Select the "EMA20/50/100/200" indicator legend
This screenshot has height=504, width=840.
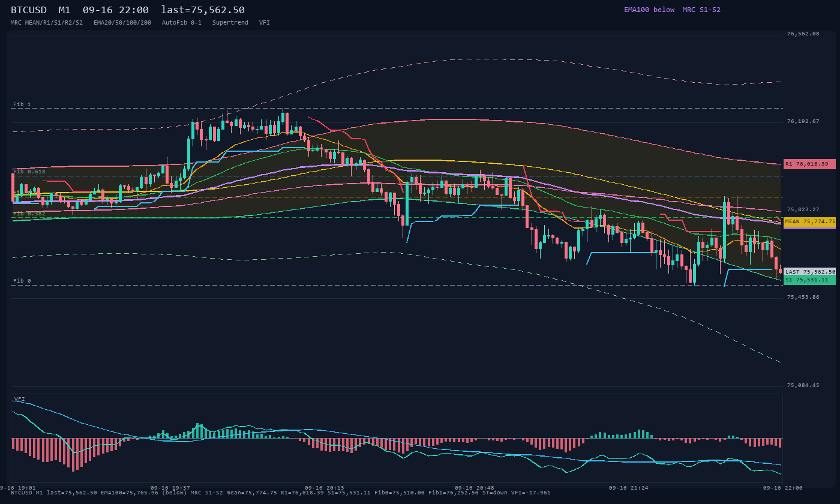tap(122, 22)
